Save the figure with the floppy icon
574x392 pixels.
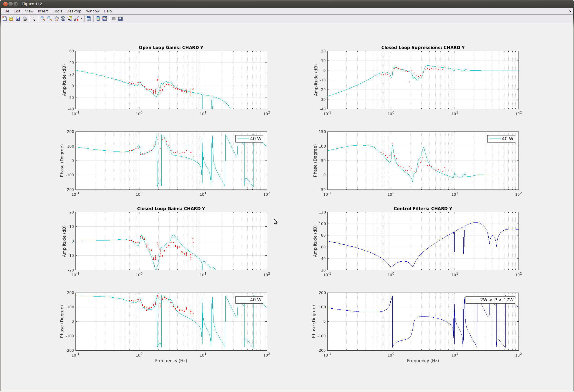tap(18, 19)
